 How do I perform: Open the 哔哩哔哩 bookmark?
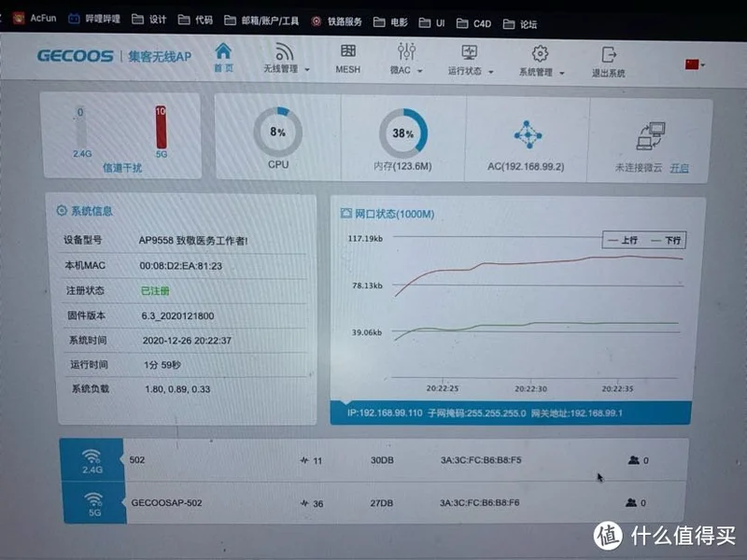point(94,19)
